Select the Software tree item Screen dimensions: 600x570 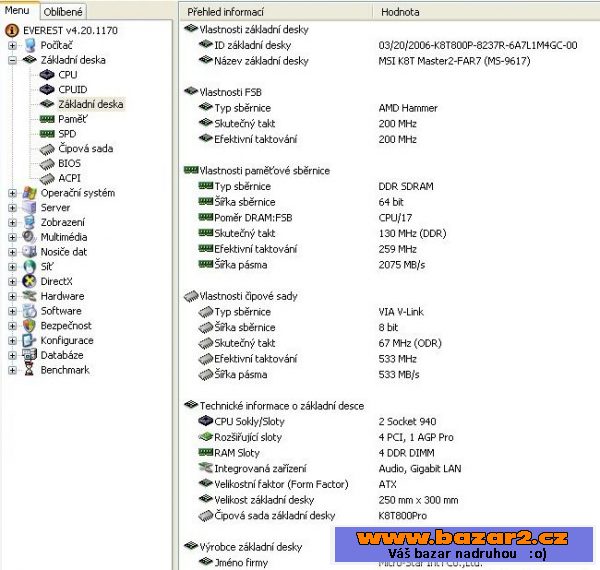click(x=61, y=311)
